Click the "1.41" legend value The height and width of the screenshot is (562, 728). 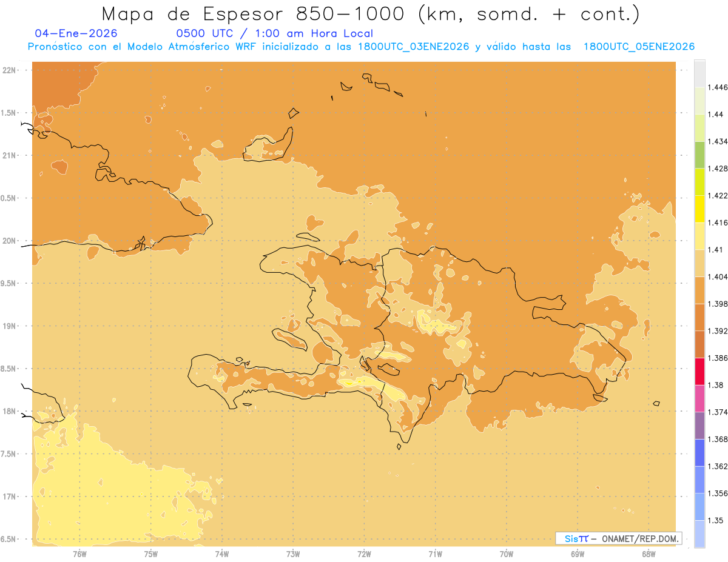point(716,249)
